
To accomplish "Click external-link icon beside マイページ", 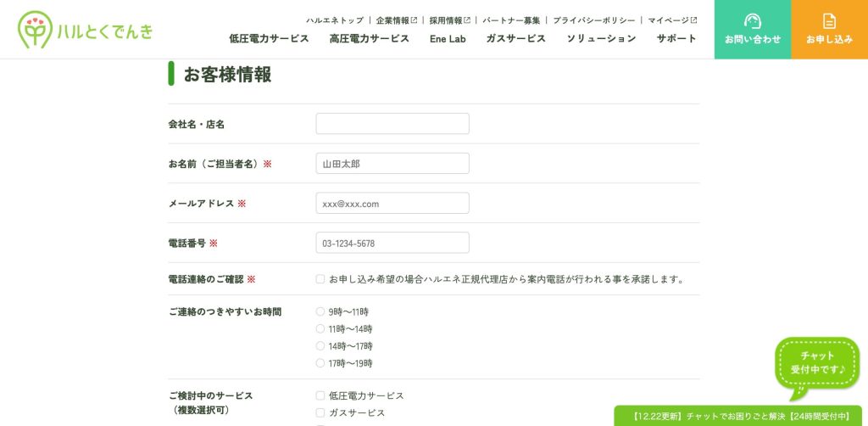I will click(693, 20).
